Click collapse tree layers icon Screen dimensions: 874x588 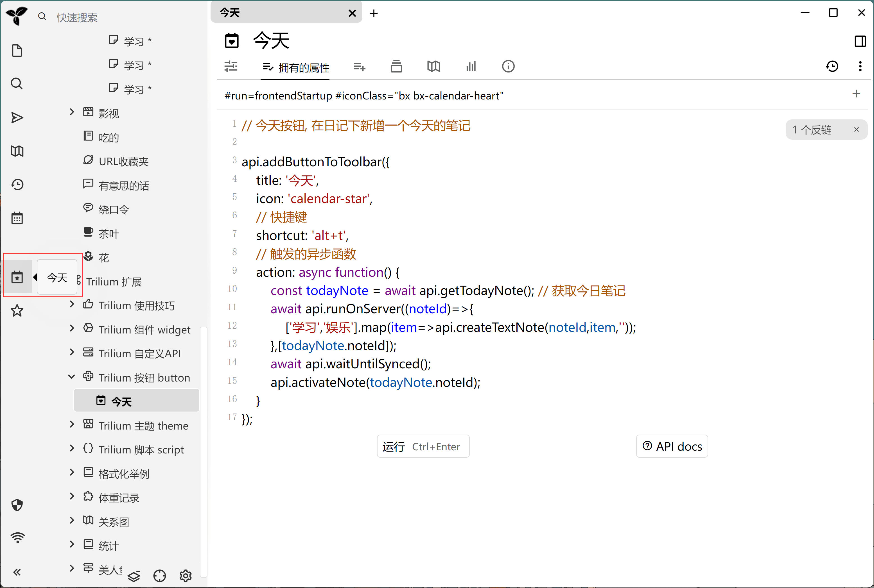134,576
